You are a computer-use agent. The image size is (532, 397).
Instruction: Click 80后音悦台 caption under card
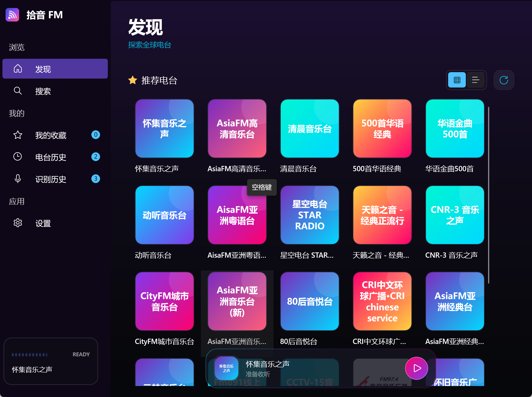tap(299, 342)
